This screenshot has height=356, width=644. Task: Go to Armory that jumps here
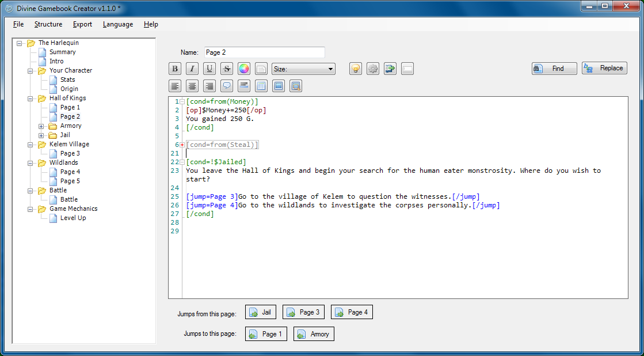(x=314, y=334)
